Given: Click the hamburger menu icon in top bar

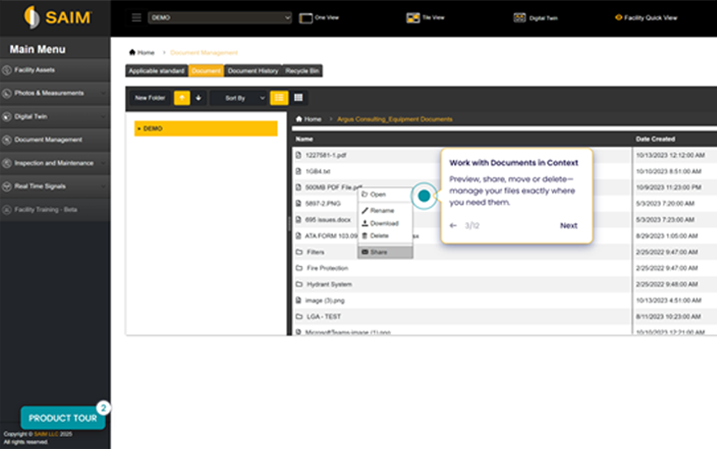Looking at the screenshot, I should tap(136, 18).
